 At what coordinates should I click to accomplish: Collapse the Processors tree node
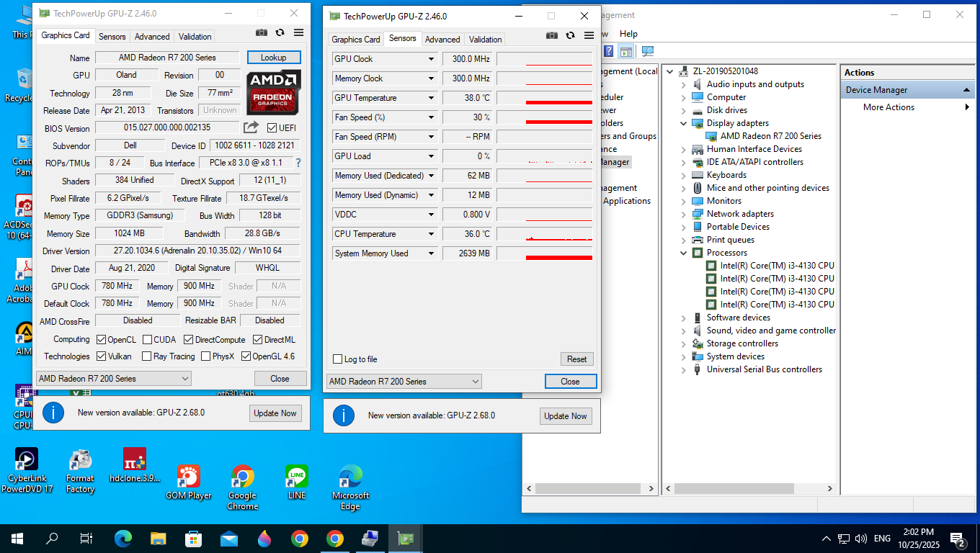[683, 253]
